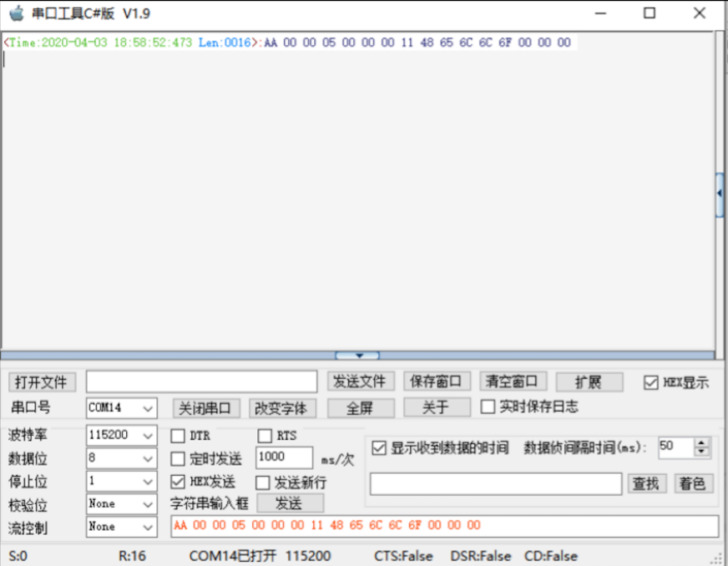Clear the receive window using 清空窗口
728x566 pixels.
[x=513, y=382]
